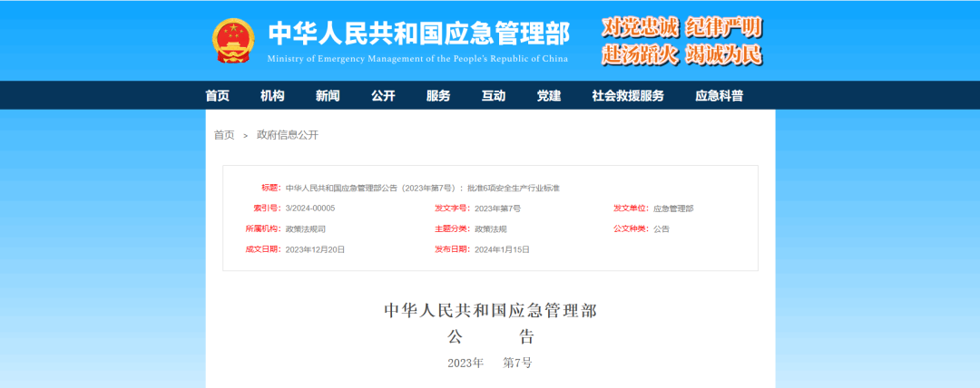980x388 pixels.
Task: Click the 发文单位 field label
Action: pyautogui.click(x=632, y=209)
